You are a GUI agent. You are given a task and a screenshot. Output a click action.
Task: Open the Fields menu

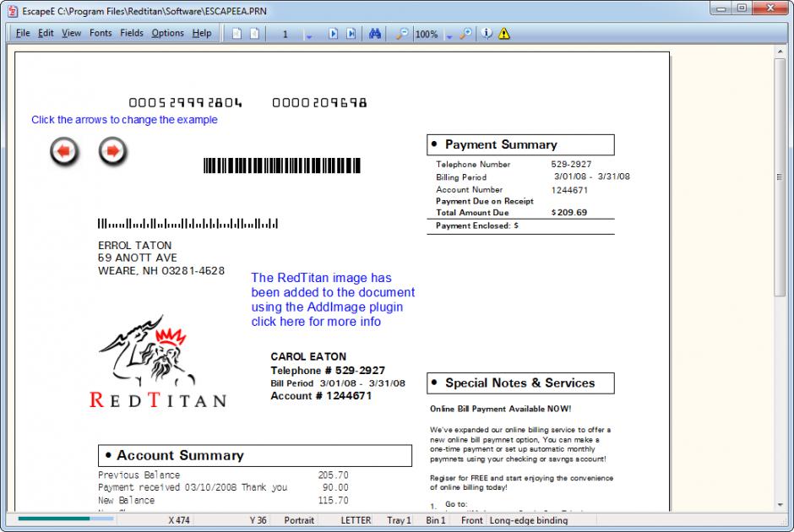(x=132, y=33)
